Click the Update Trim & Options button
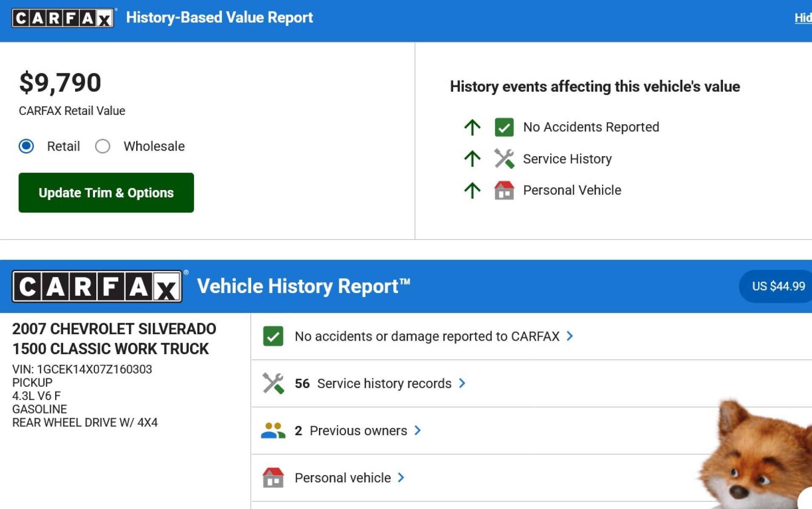Viewport: 812px width, 509px height. [106, 193]
